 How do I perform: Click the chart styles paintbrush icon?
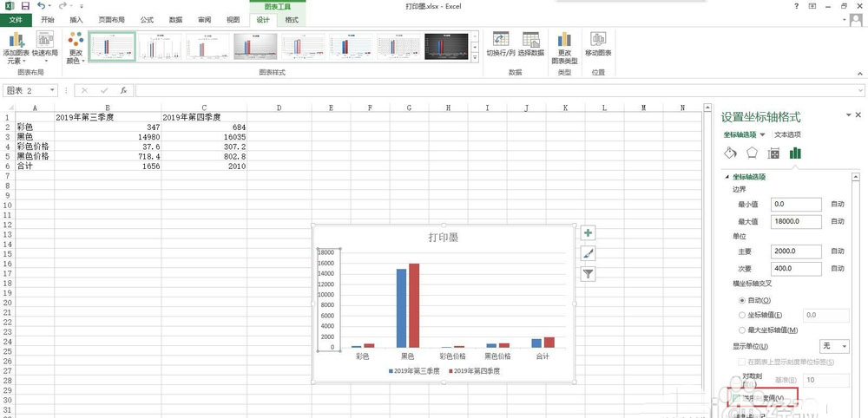point(588,253)
